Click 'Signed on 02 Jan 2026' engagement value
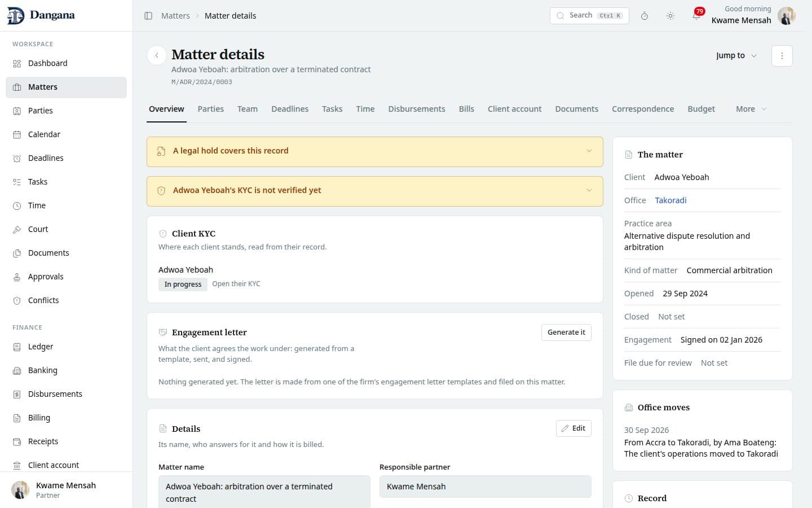Viewport: 812px width, 508px height. tap(721, 340)
